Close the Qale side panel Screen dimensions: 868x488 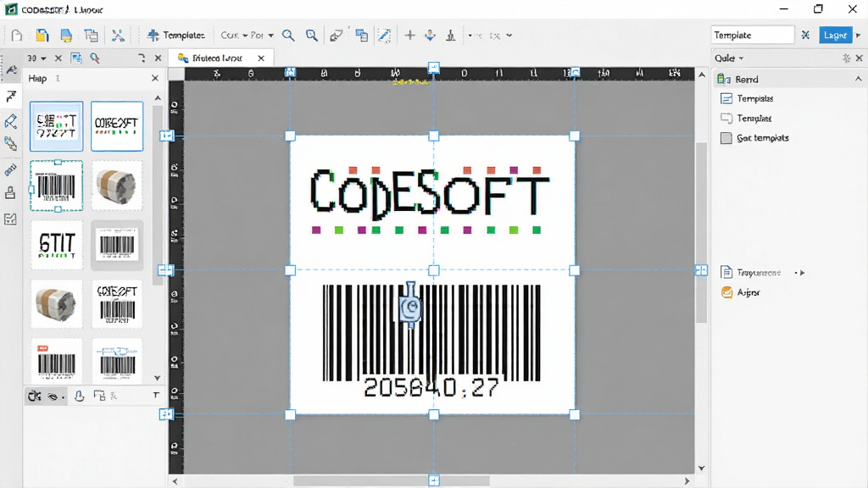pyautogui.click(x=860, y=58)
